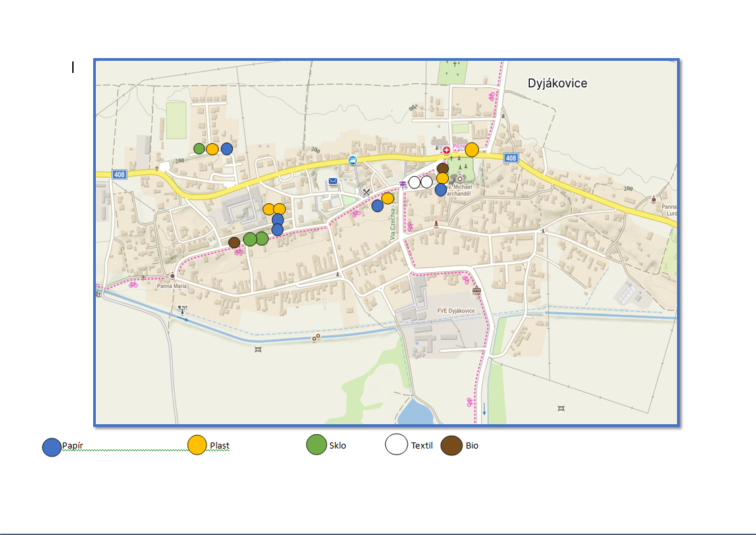Select the purple signpost icon at the junction
Screen dimensions: 756x535
point(404,184)
